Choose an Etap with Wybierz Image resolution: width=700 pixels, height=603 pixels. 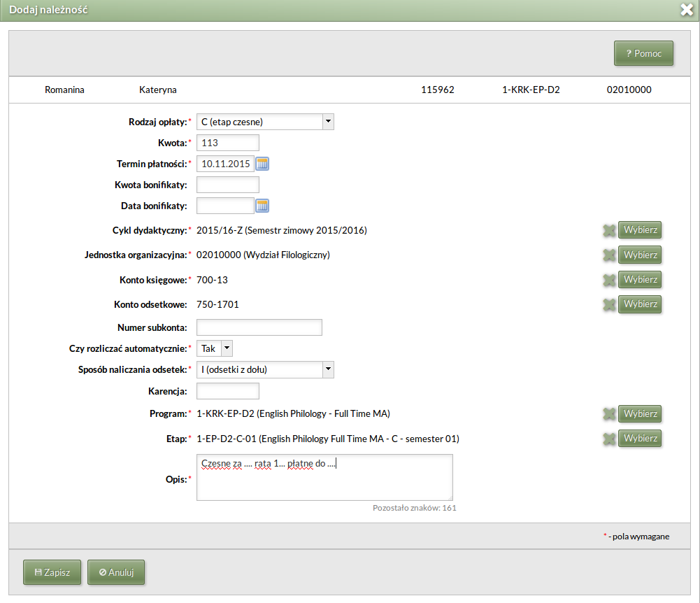click(640, 439)
